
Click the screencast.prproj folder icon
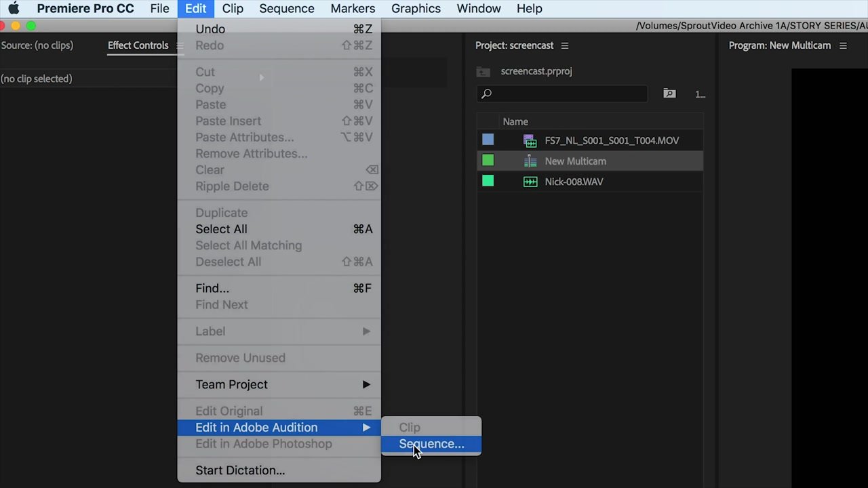tap(483, 71)
